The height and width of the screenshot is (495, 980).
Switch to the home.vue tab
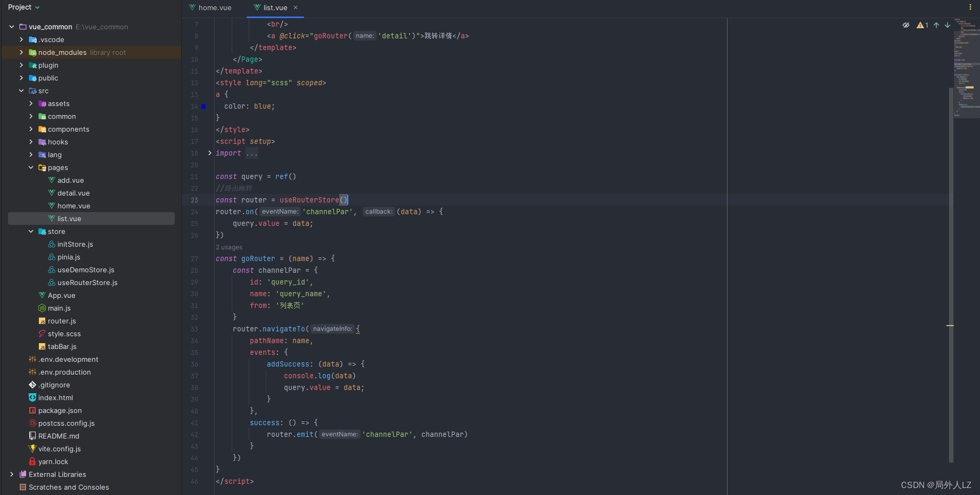point(210,7)
